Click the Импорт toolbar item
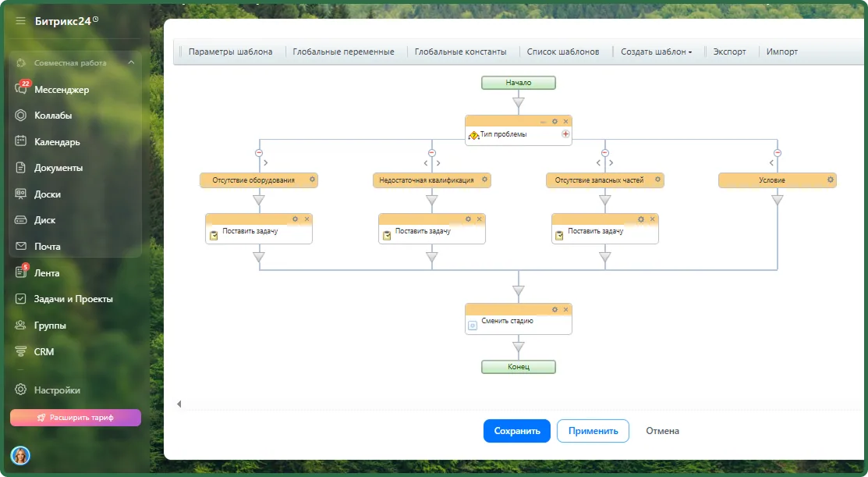 (x=781, y=52)
